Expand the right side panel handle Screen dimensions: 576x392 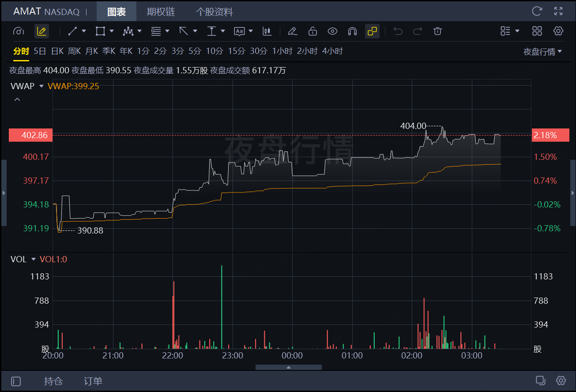tap(573, 193)
